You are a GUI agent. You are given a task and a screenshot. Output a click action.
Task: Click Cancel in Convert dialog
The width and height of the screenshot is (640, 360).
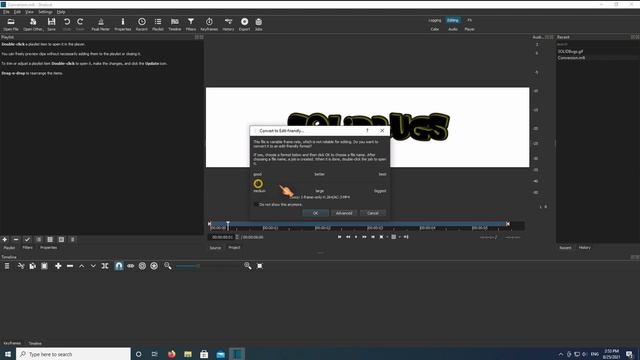[x=373, y=213]
